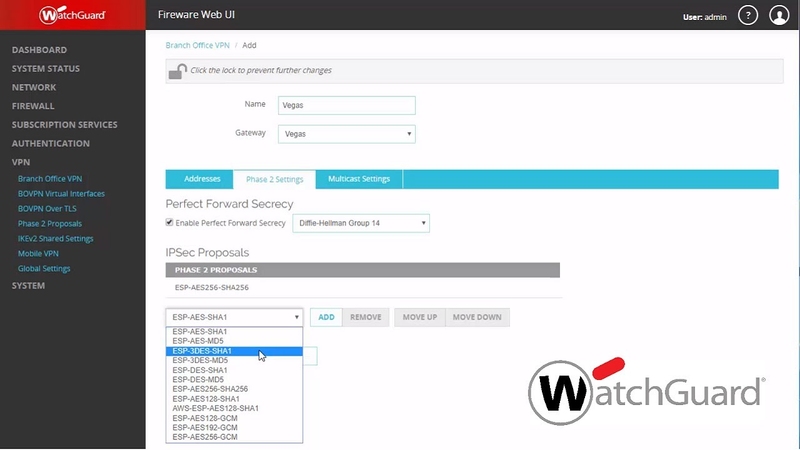
Task: Select AWS-ESP-AES128-SHA1 option
Action: 234,408
